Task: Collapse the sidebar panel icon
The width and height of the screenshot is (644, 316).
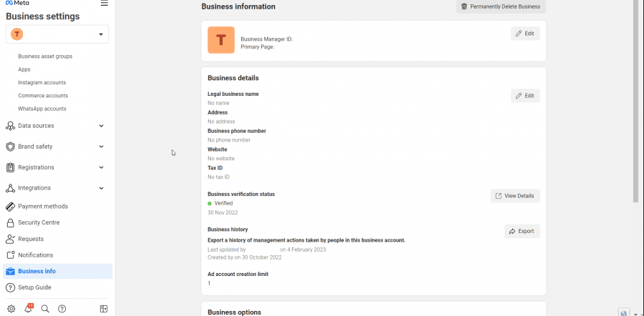Action: tap(104, 309)
